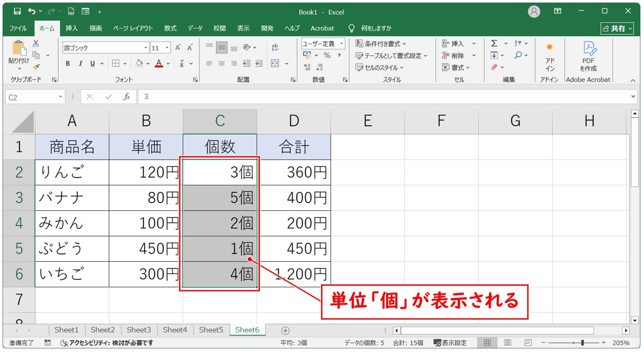Screen dimensions: 644x352
Task: Click the increase font size icon
Action: [178, 48]
